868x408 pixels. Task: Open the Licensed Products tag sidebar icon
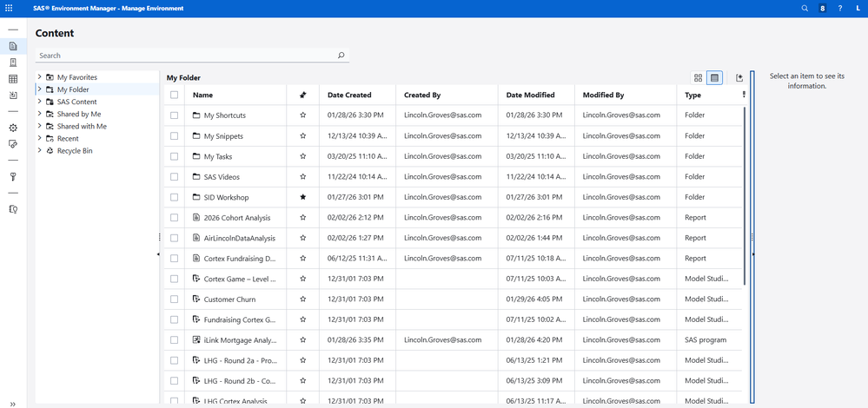point(13,144)
